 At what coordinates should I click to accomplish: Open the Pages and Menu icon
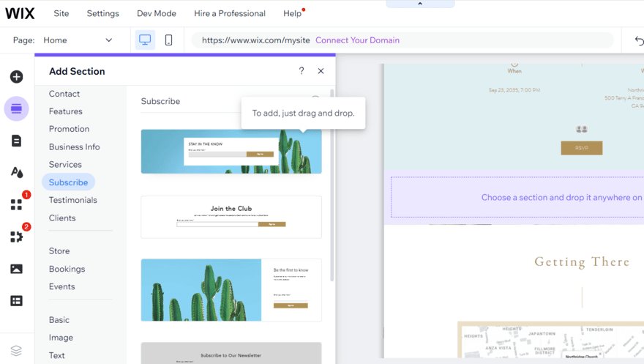[x=16, y=141]
